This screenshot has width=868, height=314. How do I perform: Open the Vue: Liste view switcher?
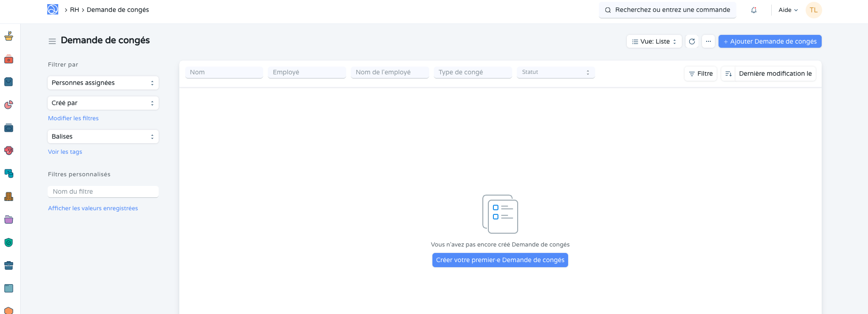[654, 41]
